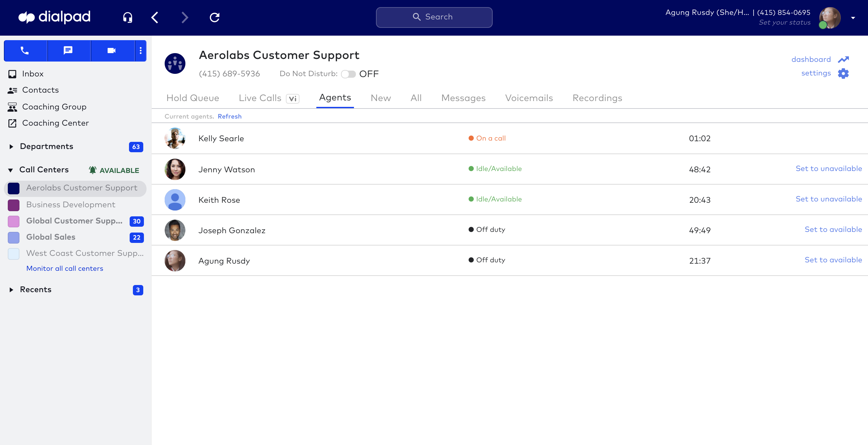This screenshot has height=445, width=868.
Task: Click Jenny Watson's avatar
Action: click(x=175, y=169)
